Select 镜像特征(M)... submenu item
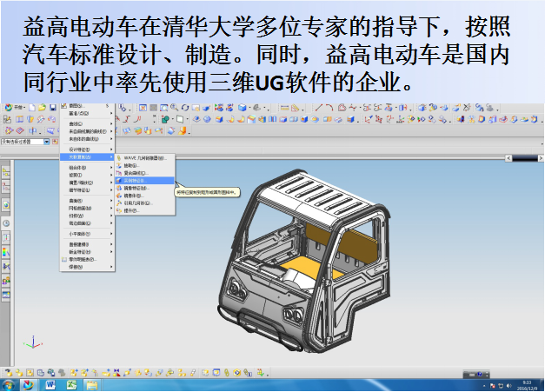 [144, 188]
